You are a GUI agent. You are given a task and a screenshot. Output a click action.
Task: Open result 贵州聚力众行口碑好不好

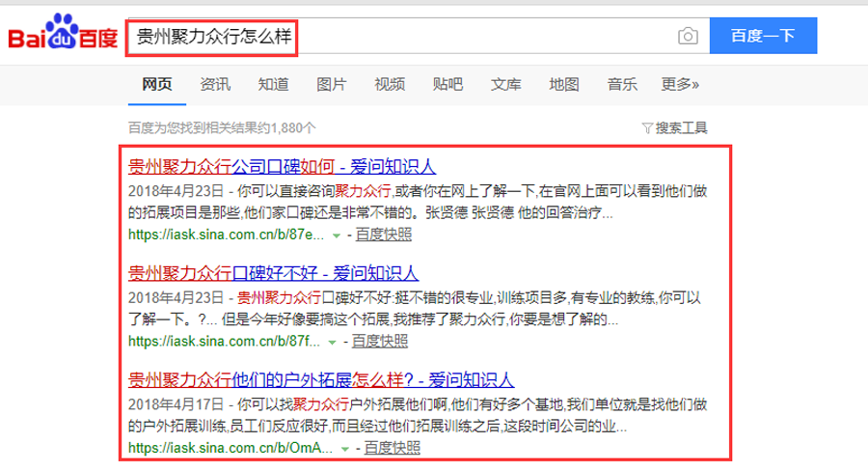coord(274,272)
